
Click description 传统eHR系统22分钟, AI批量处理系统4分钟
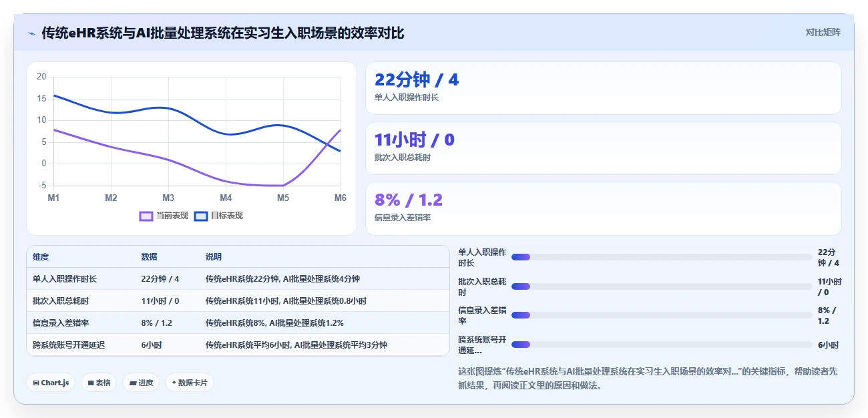tap(282, 278)
